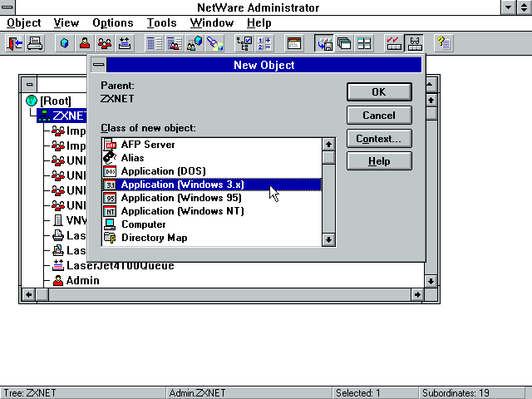
Task: Click the Tile windows toolbar icon
Action: coord(364,43)
